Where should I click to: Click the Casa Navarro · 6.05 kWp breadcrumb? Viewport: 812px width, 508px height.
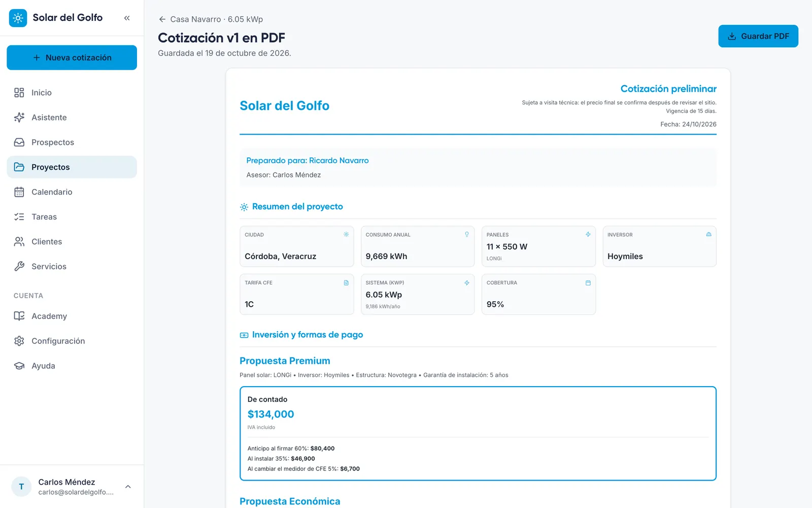pos(217,19)
